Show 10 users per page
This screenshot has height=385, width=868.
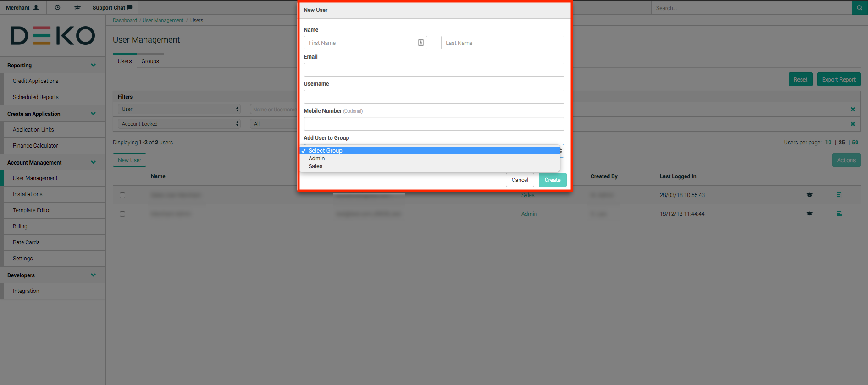point(828,143)
